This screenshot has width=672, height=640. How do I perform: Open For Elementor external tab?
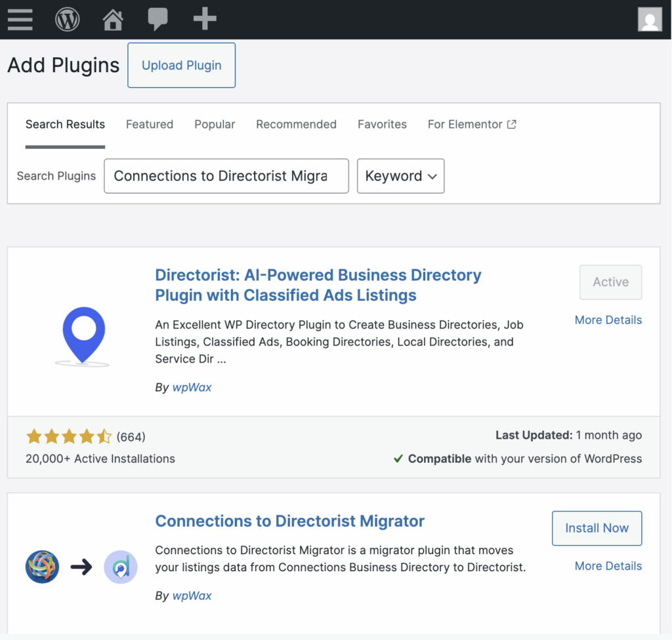(x=472, y=124)
